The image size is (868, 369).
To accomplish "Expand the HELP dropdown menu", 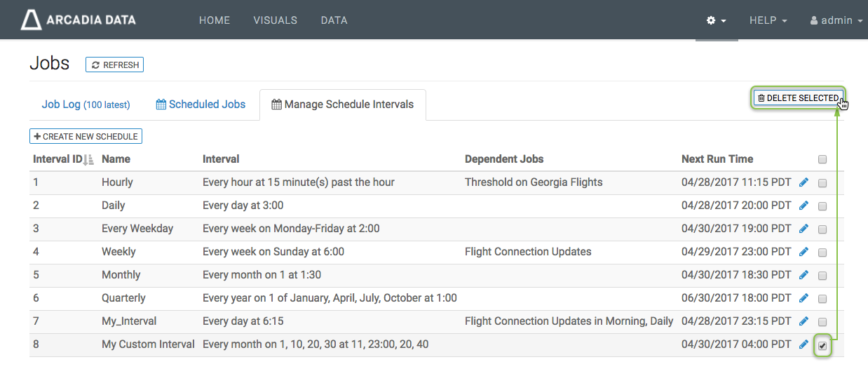I will coord(768,21).
